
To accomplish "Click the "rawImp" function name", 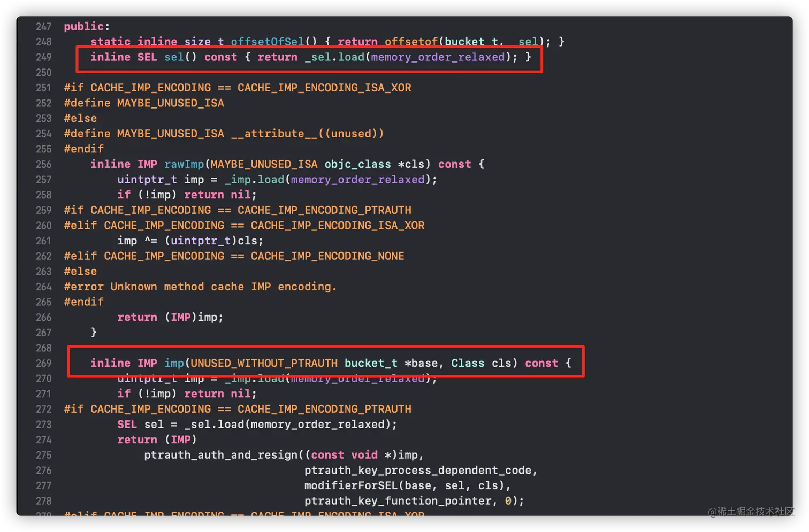I will coord(184,164).
